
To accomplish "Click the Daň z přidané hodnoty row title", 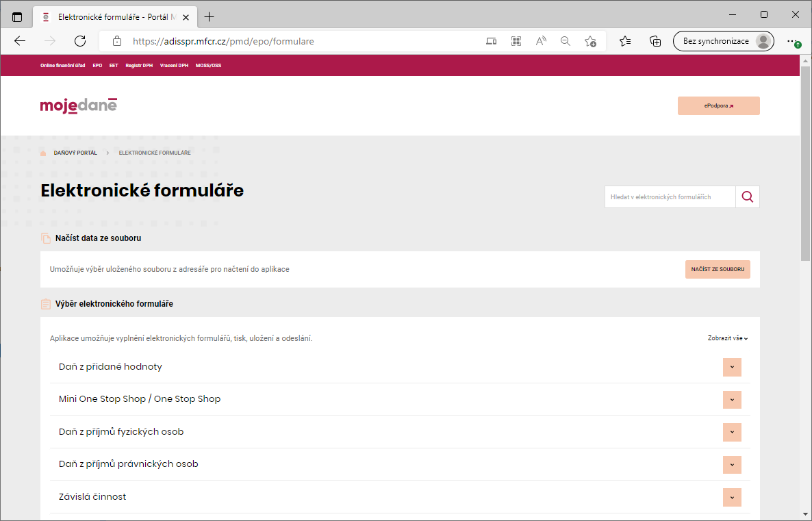I will click(110, 367).
